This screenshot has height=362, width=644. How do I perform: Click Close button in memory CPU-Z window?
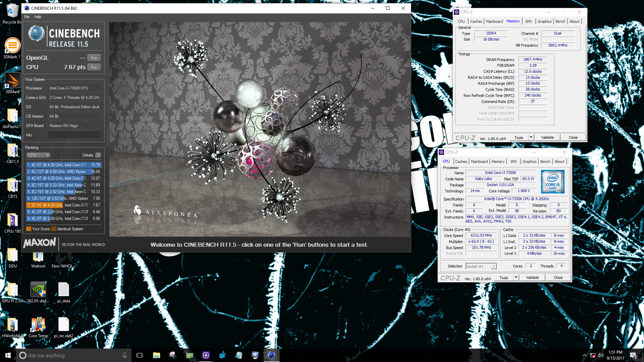coord(573,137)
